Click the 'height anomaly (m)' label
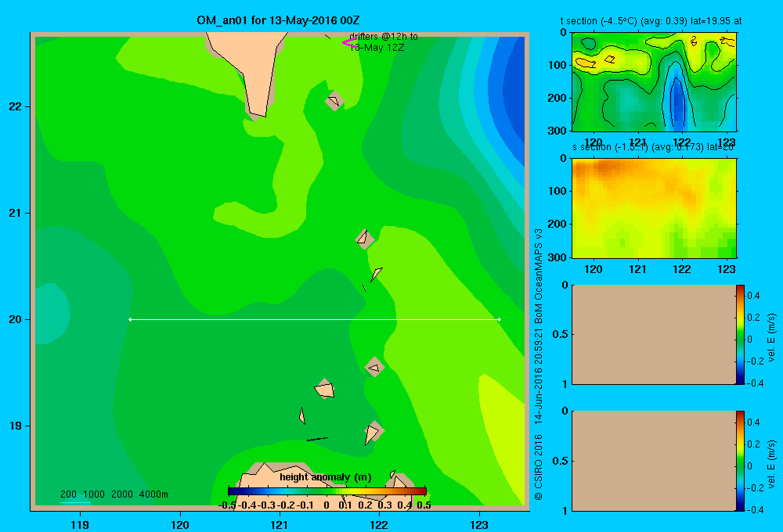Image resolution: width=783 pixels, height=532 pixels. click(326, 477)
